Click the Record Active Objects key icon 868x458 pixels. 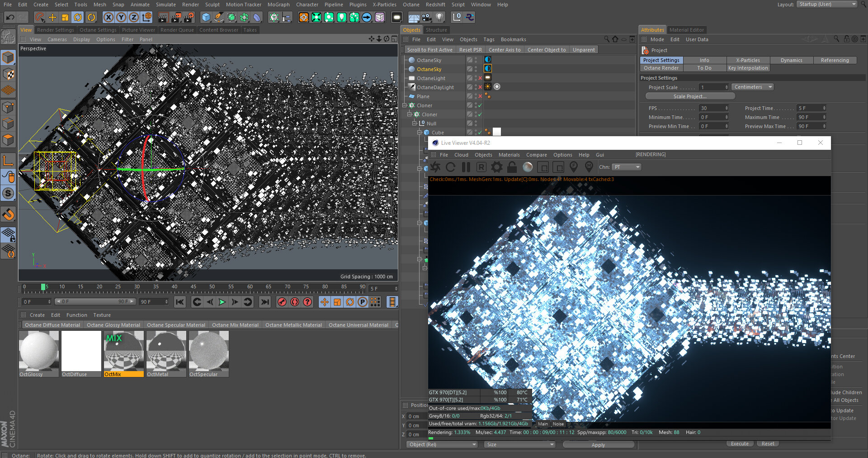pos(282,302)
